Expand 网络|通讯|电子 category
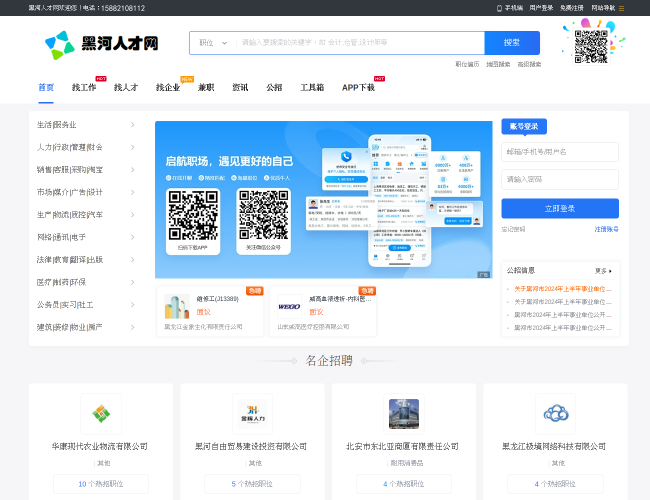Viewport: 650px width, 500px height. (86, 237)
